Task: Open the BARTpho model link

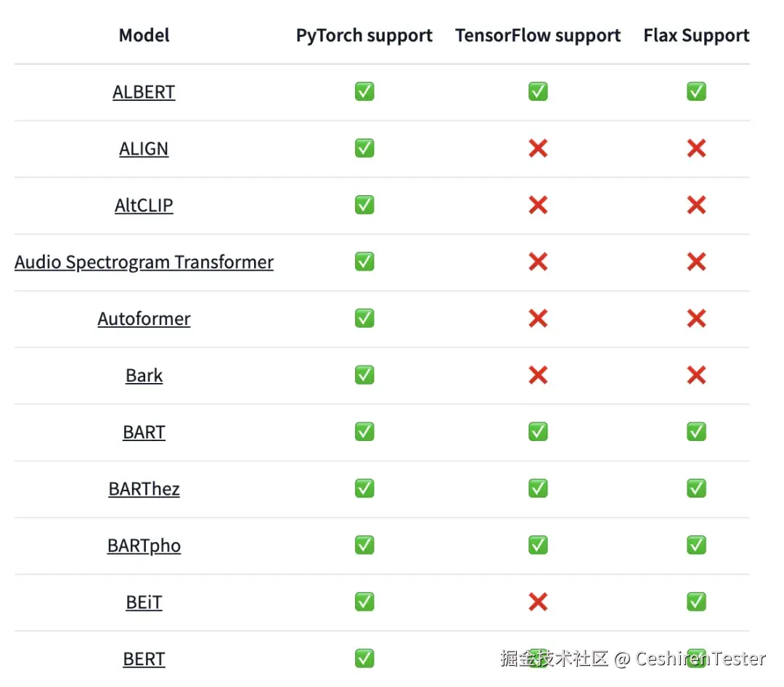Action: (144, 545)
